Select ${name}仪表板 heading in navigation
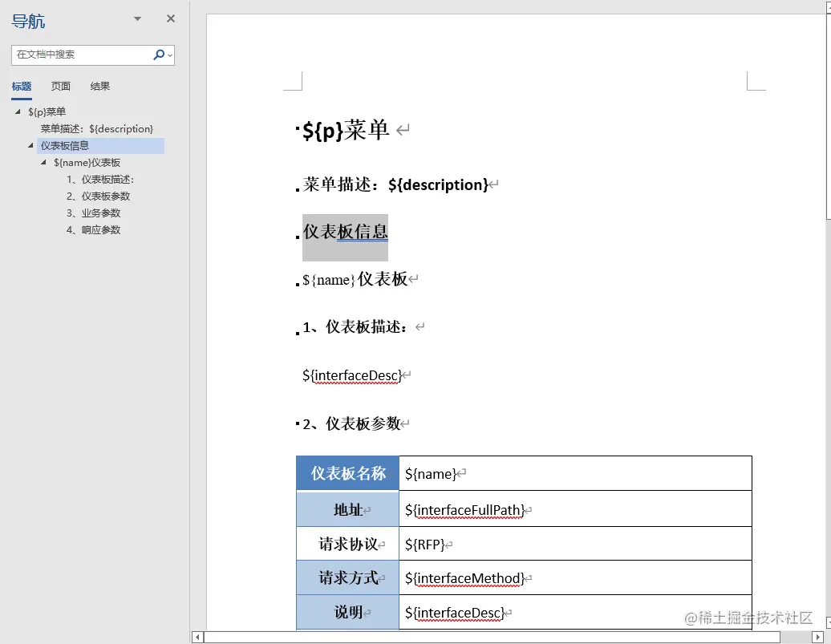The image size is (831, 644). click(x=87, y=163)
